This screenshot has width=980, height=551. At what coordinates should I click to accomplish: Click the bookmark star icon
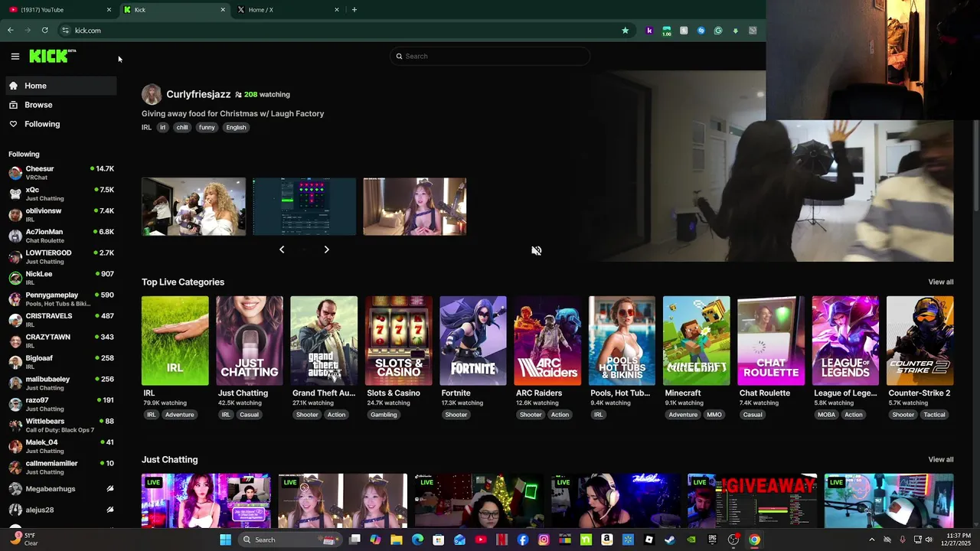pos(626,31)
